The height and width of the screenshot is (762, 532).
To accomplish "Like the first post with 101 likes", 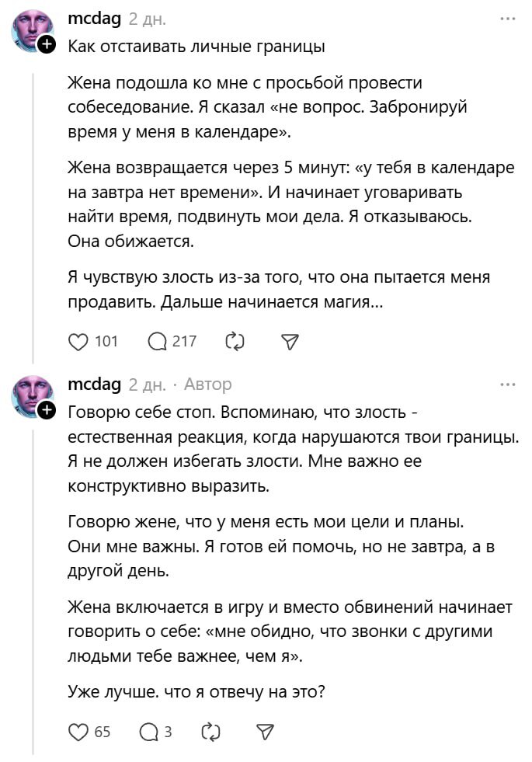I will click(x=78, y=341).
